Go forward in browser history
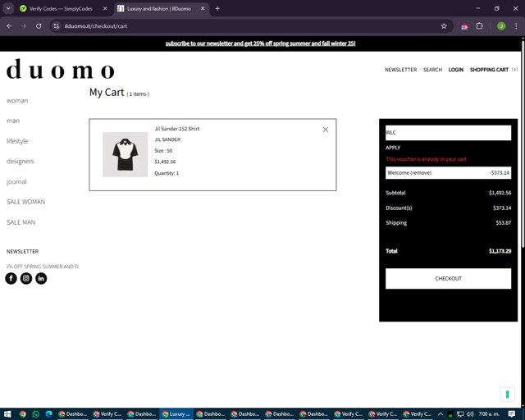This screenshot has width=525, height=420. (24, 26)
